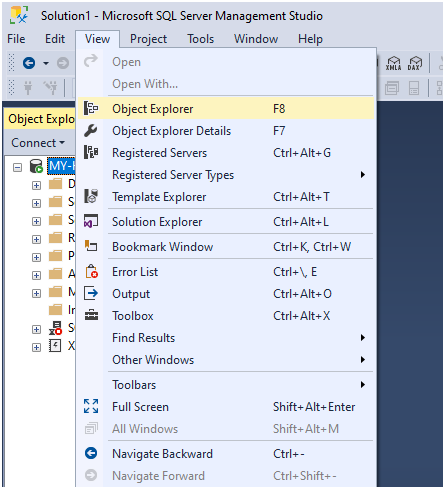
Task: Open the Window menu
Action: click(x=256, y=39)
